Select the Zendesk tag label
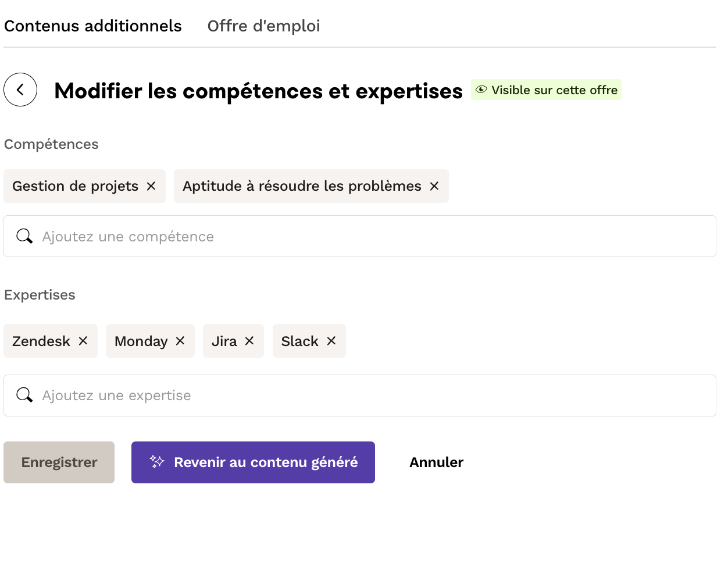Screen dimensions: 728x570 pyautogui.click(x=41, y=341)
